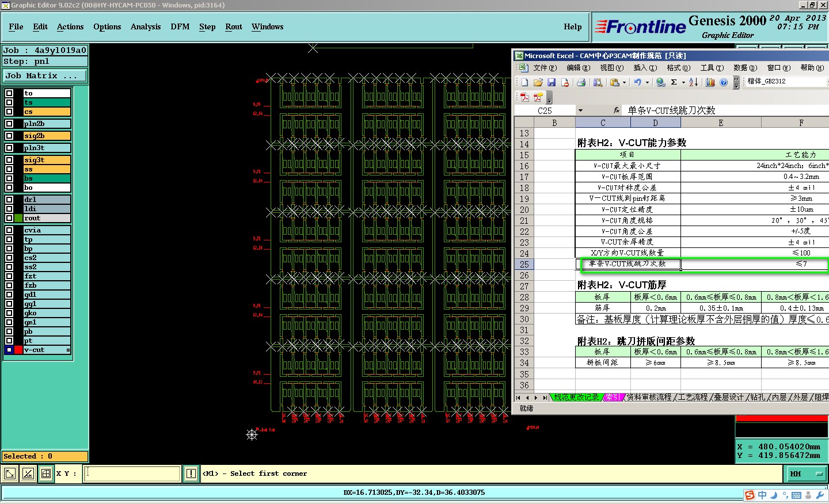Click the Undo icon in Excel
The height and width of the screenshot is (504, 829).
coord(638,82)
